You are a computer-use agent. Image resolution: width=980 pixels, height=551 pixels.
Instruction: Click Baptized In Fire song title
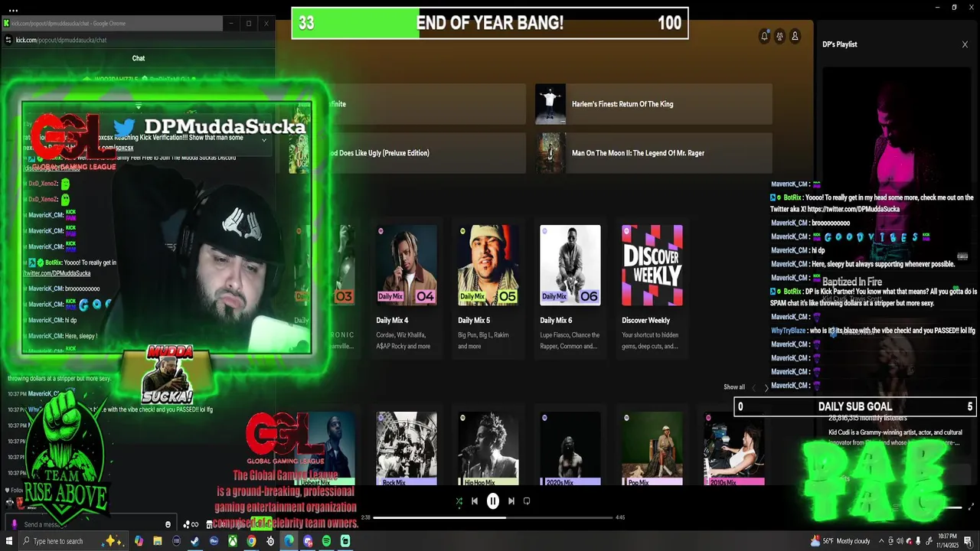tap(852, 282)
